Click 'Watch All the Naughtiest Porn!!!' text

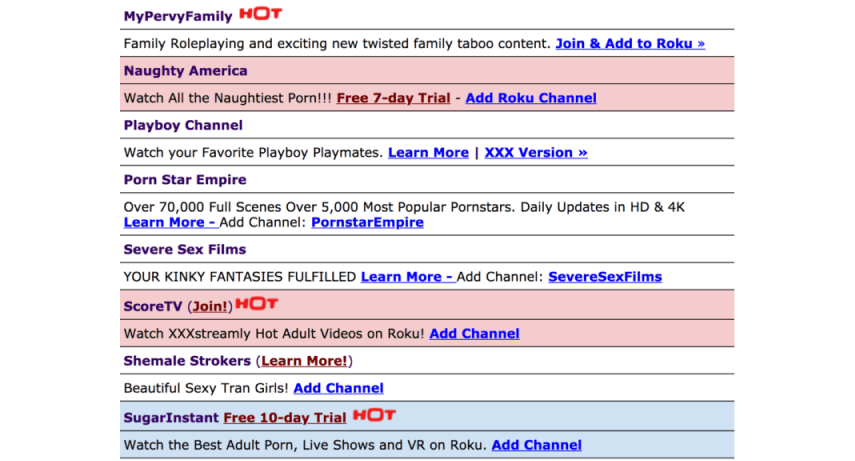click(x=228, y=98)
